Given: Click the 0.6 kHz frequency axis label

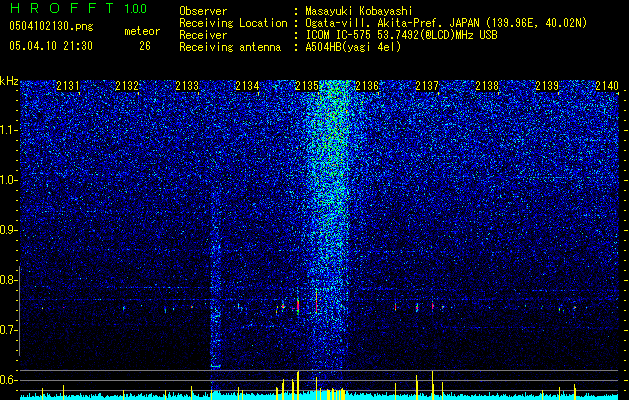Looking at the screenshot, I should [x=9, y=380].
